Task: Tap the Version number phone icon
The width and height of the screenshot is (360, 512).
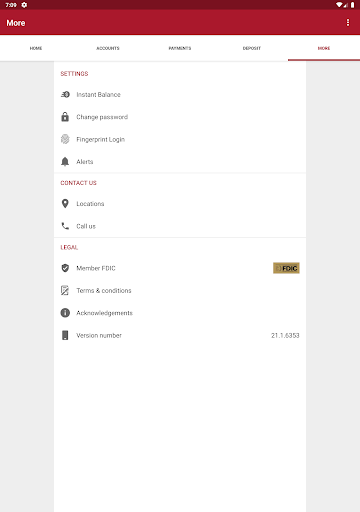Action: [65, 335]
